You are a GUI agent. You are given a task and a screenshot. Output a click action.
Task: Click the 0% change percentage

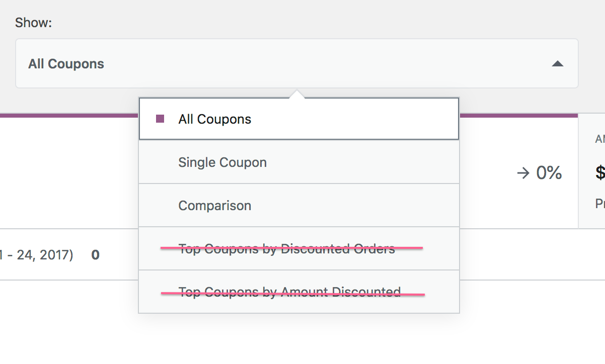548,173
